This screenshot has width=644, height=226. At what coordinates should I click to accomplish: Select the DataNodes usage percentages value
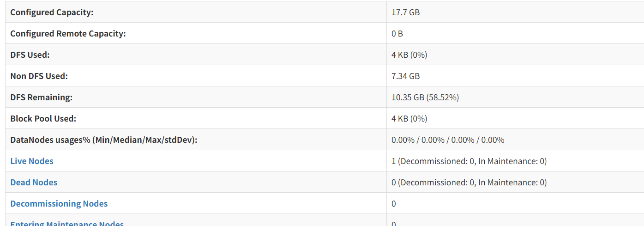[x=447, y=140]
